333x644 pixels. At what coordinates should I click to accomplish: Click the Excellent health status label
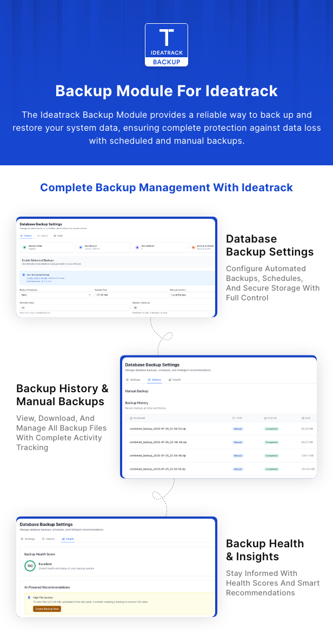click(45, 564)
